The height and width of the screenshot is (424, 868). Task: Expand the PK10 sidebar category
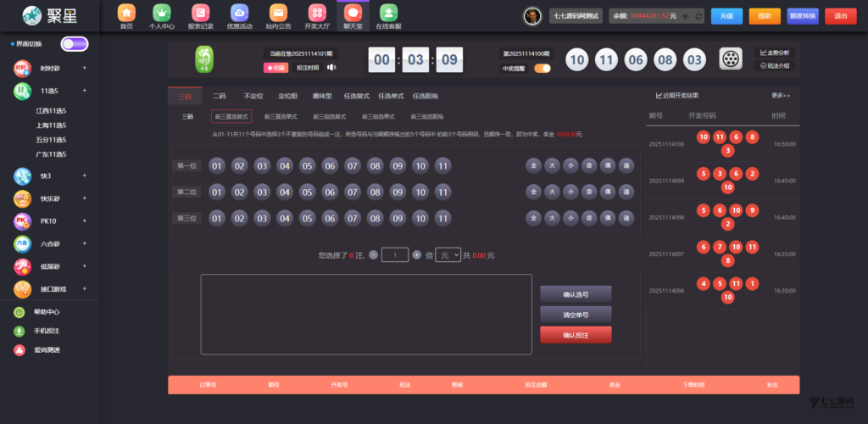tap(84, 221)
